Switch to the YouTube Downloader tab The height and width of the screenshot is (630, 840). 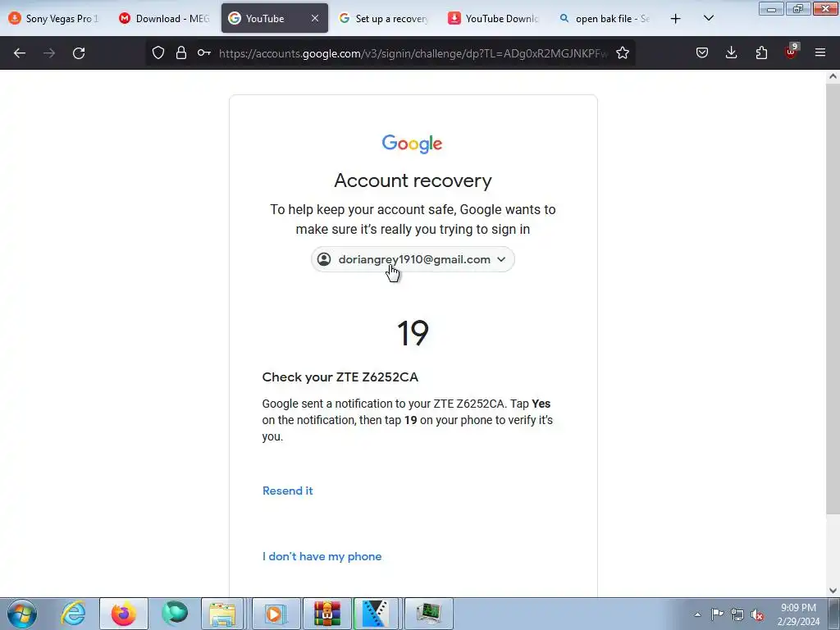(x=494, y=18)
